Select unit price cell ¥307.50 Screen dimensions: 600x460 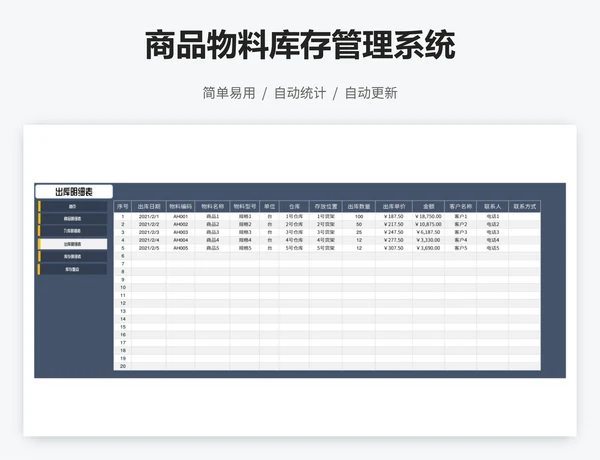[394, 248]
